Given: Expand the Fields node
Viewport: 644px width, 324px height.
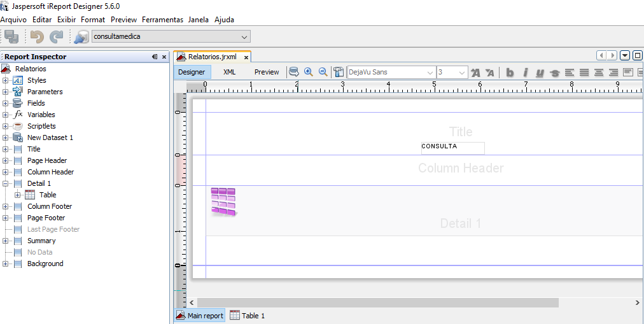Looking at the screenshot, I should [5, 104].
